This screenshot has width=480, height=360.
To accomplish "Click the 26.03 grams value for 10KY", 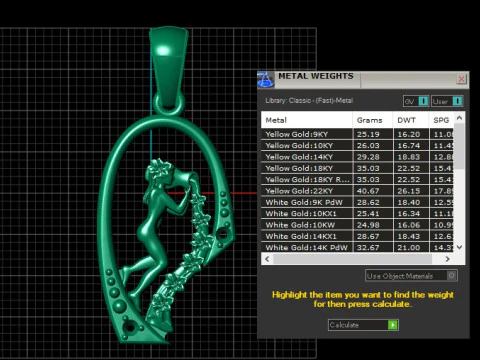I will click(368, 146).
